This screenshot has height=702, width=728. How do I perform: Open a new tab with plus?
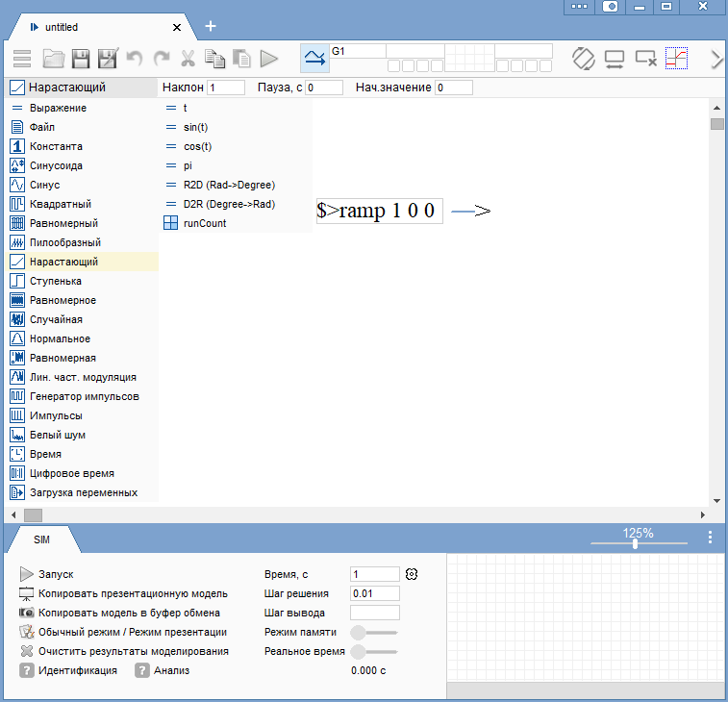[x=211, y=27]
